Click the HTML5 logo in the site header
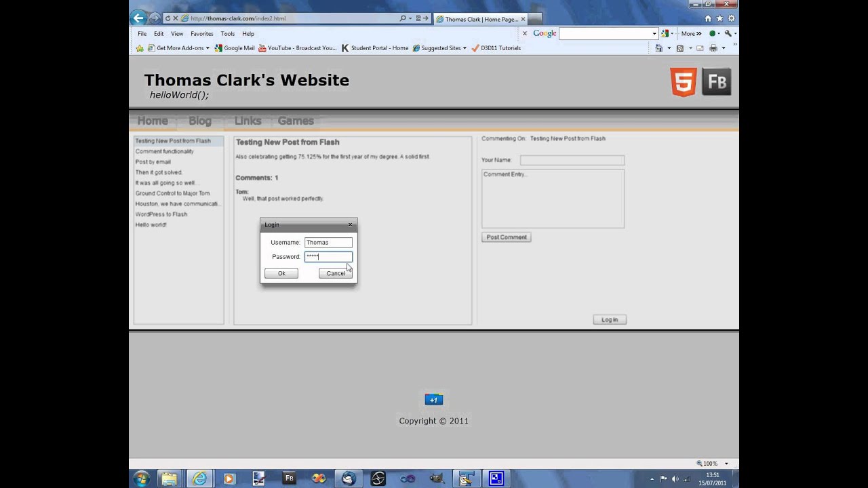This screenshot has width=868, height=488. click(684, 83)
